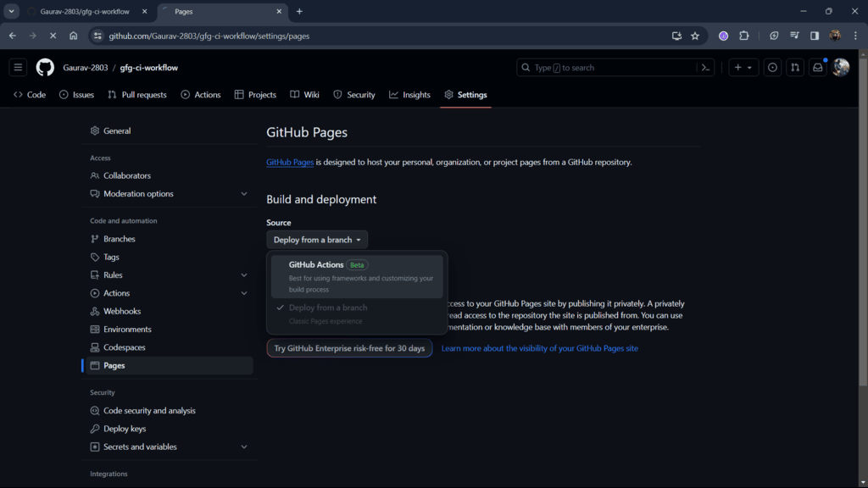Click the GitHub Pages documentation link

coord(290,162)
